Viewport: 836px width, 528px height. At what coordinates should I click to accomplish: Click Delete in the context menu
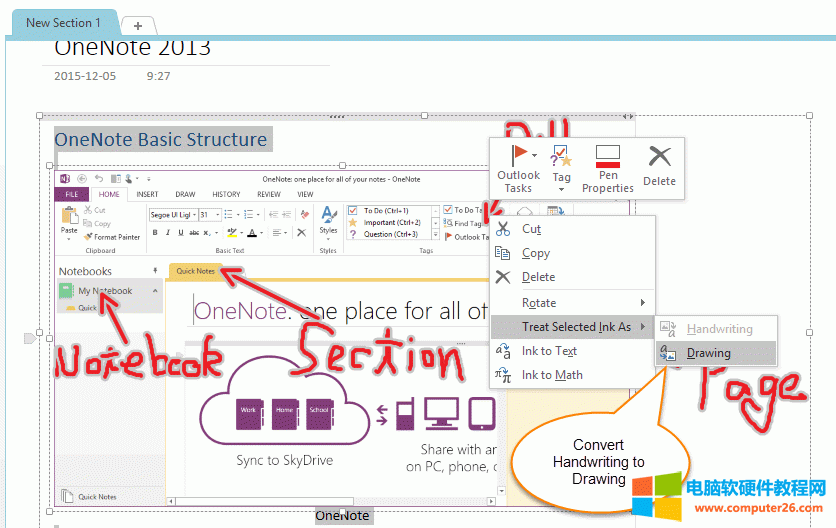pos(538,277)
